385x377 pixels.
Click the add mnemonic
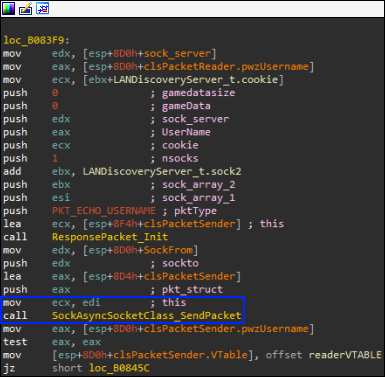click(12, 171)
